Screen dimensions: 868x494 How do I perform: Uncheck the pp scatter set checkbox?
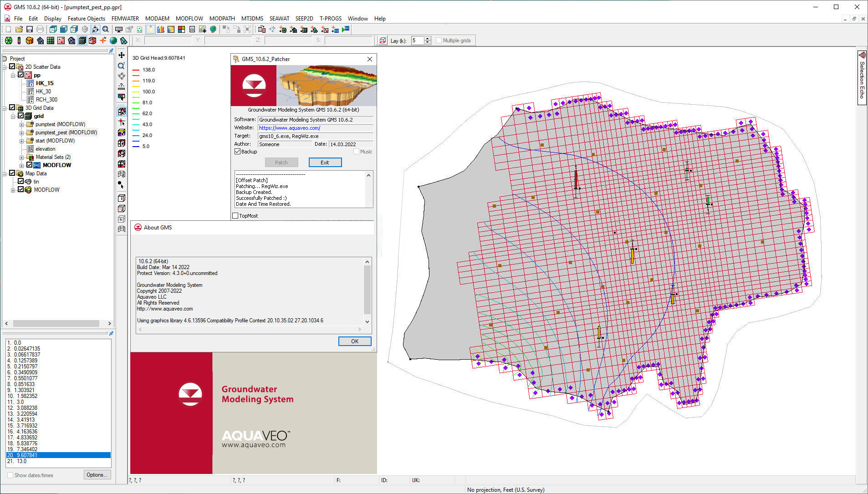20,75
